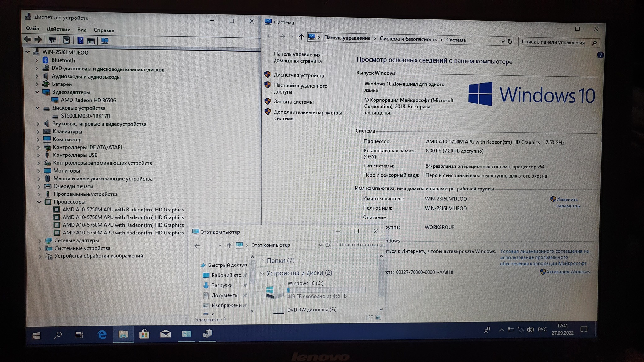Open Task View on the taskbar

(x=79, y=335)
